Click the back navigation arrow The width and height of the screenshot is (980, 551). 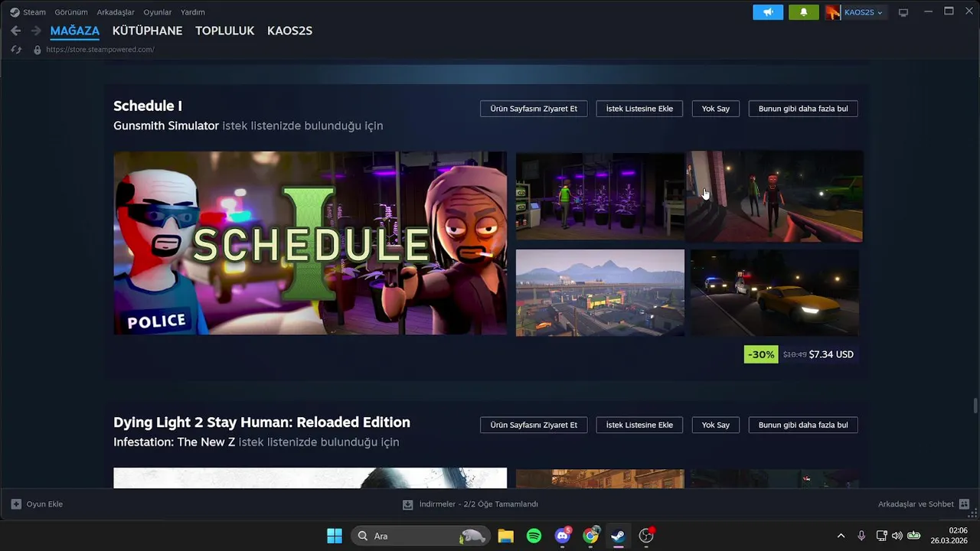click(x=16, y=31)
